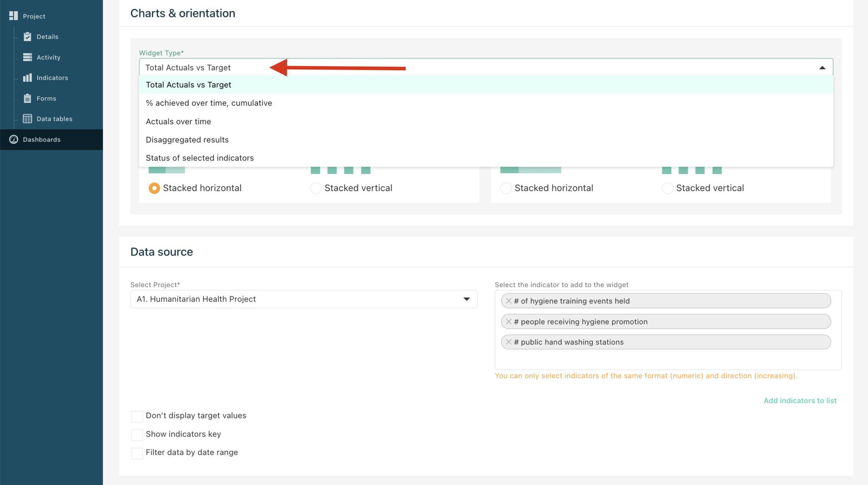Check Filter data by date range
The image size is (868, 485).
pos(137,453)
